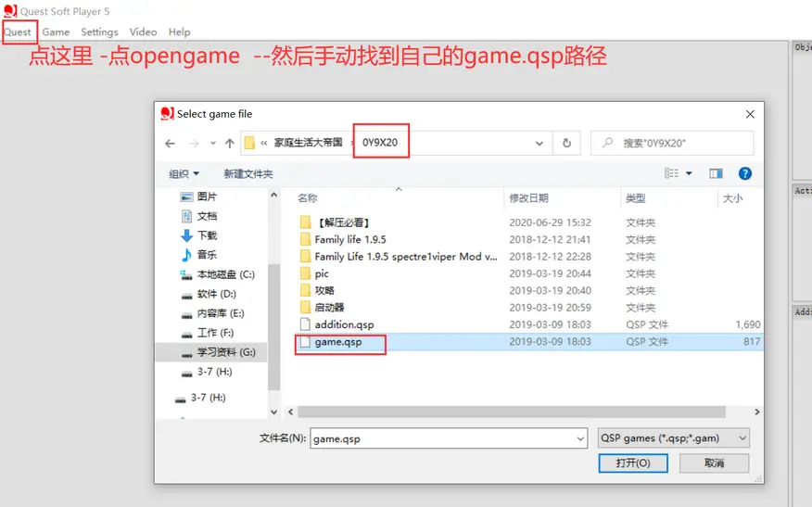Open the pic folder
This screenshot has height=507, width=812.
(x=322, y=273)
